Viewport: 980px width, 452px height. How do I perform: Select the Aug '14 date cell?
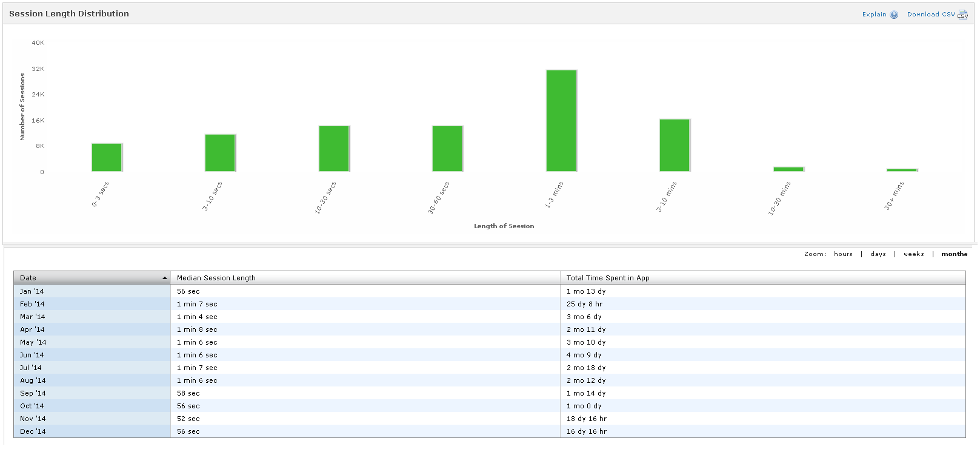pyautogui.click(x=92, y=380)
